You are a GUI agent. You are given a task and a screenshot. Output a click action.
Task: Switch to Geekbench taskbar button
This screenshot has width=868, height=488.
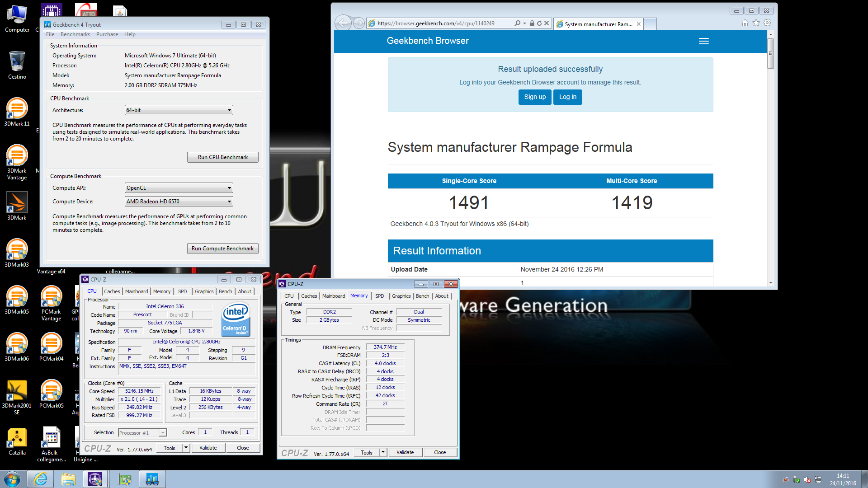coord(152,479)
